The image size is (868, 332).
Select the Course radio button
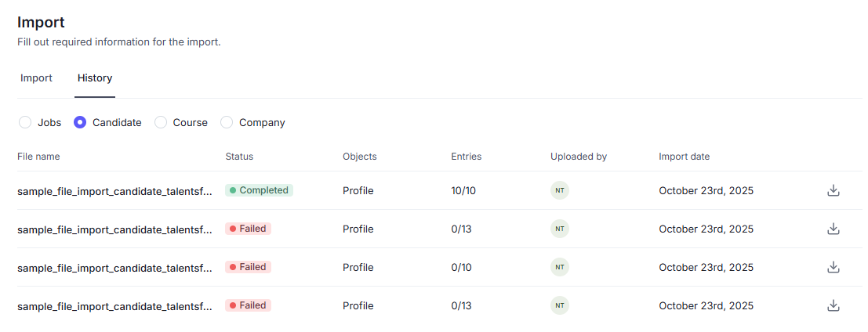point(161,122)
